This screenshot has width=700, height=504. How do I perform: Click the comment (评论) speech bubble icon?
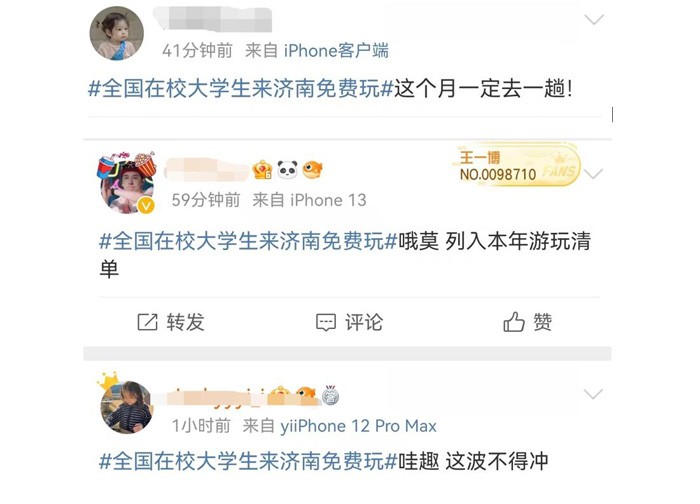point(326,322)
